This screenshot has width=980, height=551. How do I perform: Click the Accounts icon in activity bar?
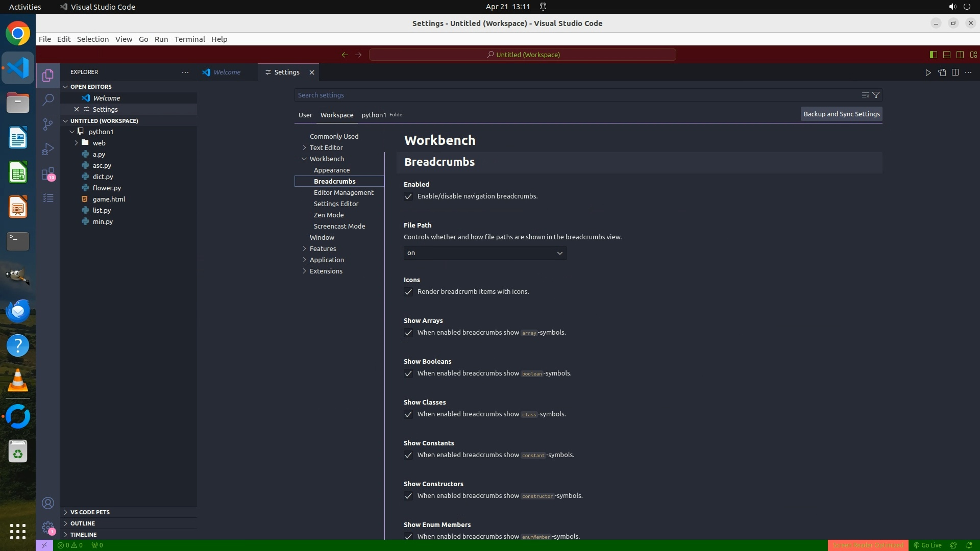[48, 503]
